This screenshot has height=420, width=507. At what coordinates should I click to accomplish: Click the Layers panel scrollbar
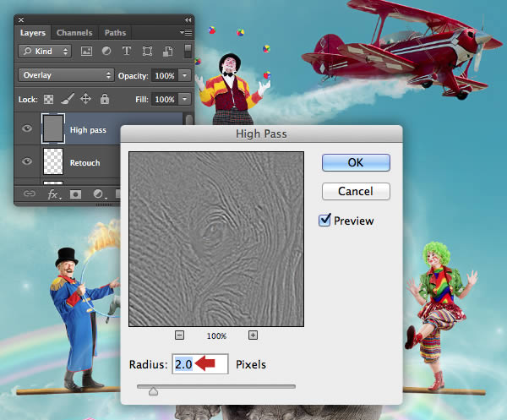point(189,118)
